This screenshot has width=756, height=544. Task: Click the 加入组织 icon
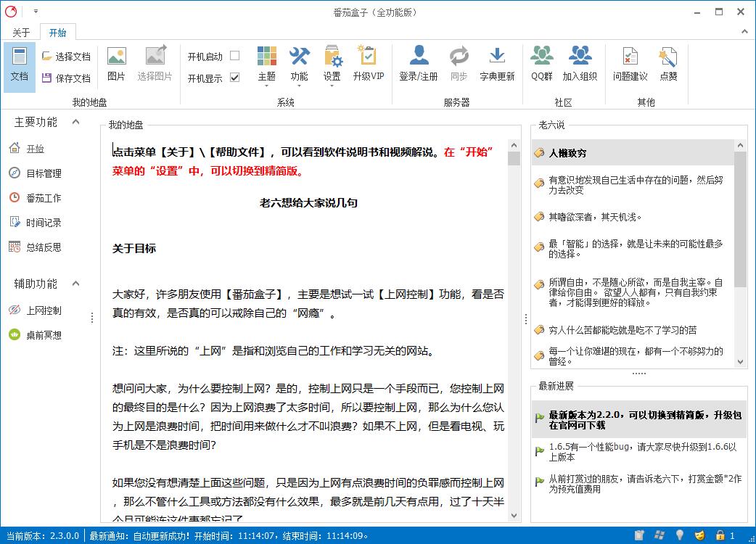(580, 57)
